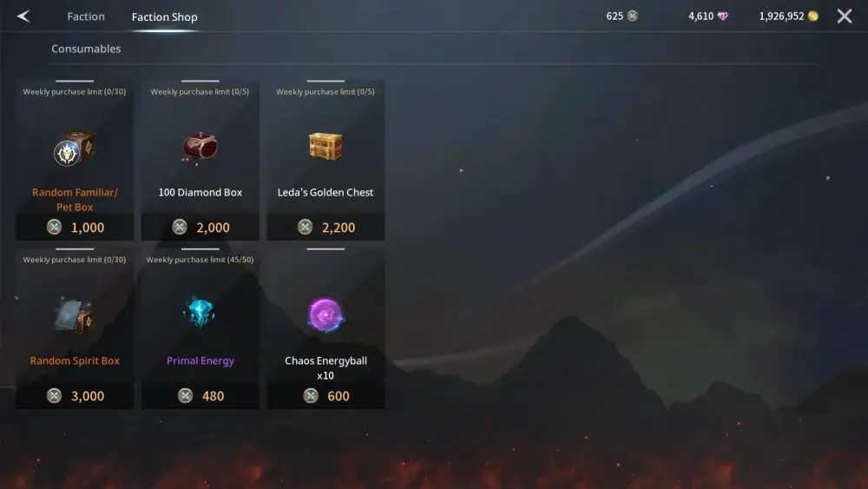This screenshot has width=868, height=489.
Task: Select the Faction Shop tab
Action: coord(164,17)
